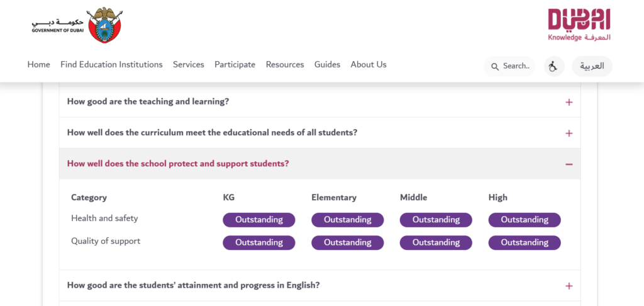Expand attainment and progress in English row
The width and height of the screenshot is (644, 306).
[320, 285]
